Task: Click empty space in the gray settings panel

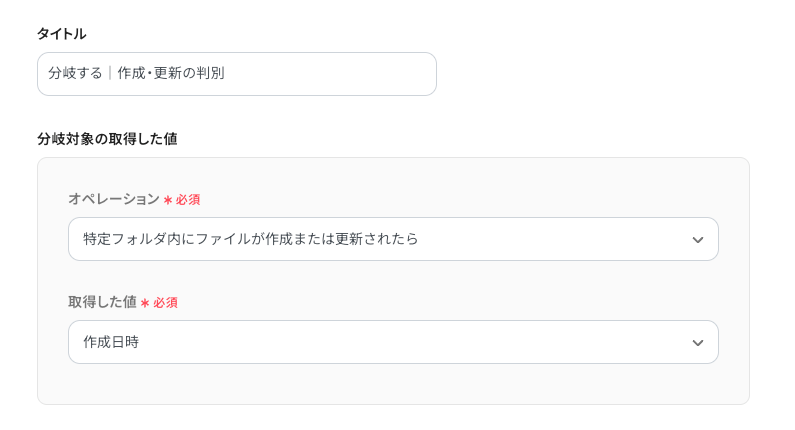Action: click(x=400, y=385)
